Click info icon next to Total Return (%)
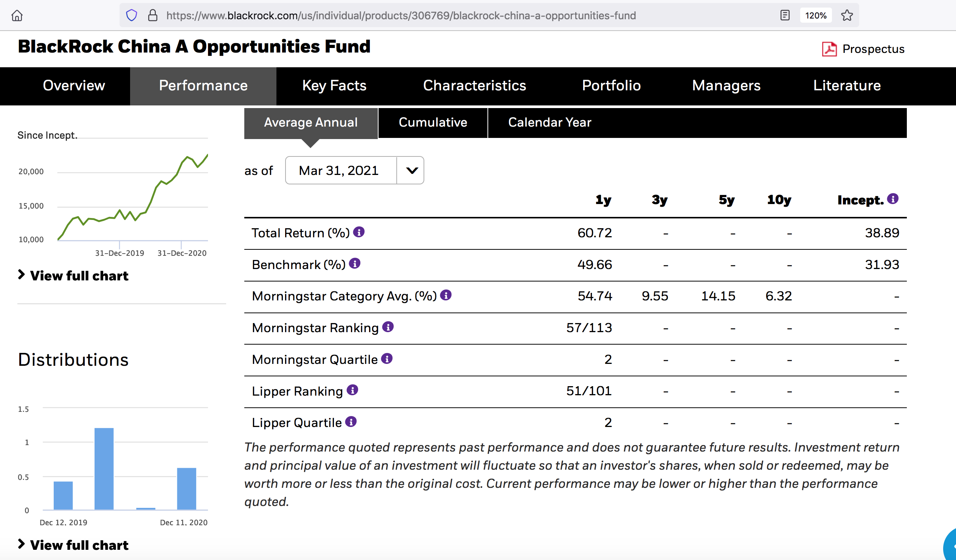 [x=358, y=232]
